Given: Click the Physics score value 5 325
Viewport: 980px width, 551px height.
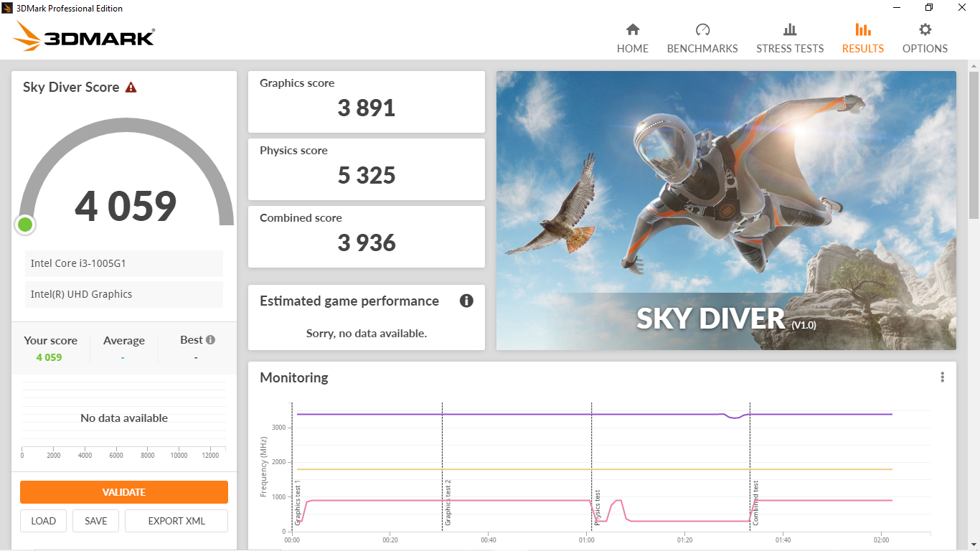Looking at the screenshot, I should [x=367, y=176].
